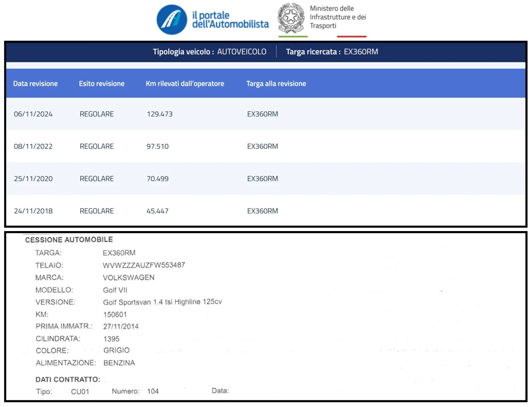Screen dimensions: 532x407
Task: Click 'Ministero delle Infrastrutture e dei Trasporti' text
Action: tap(337, 17)
